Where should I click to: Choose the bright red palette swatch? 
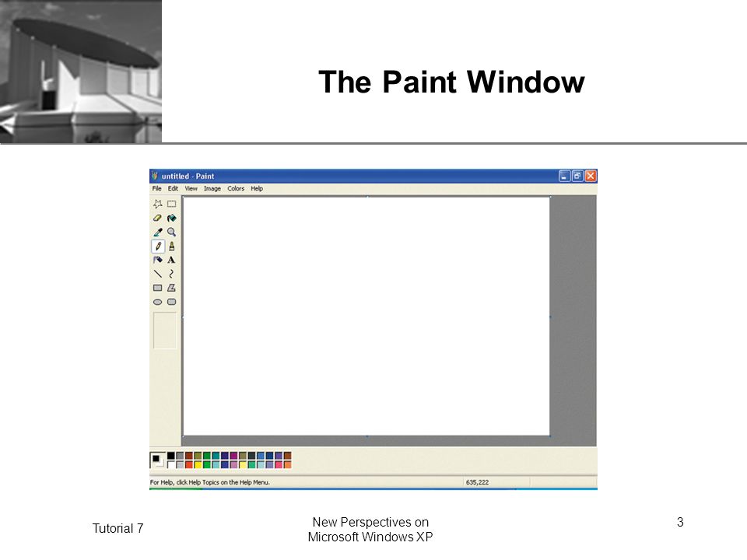188,464
